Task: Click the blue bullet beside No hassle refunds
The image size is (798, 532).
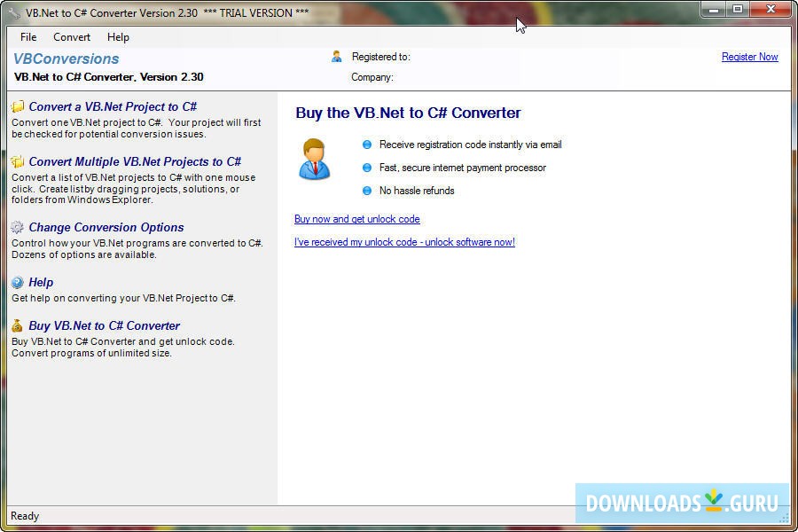Action: coord(367,191)
